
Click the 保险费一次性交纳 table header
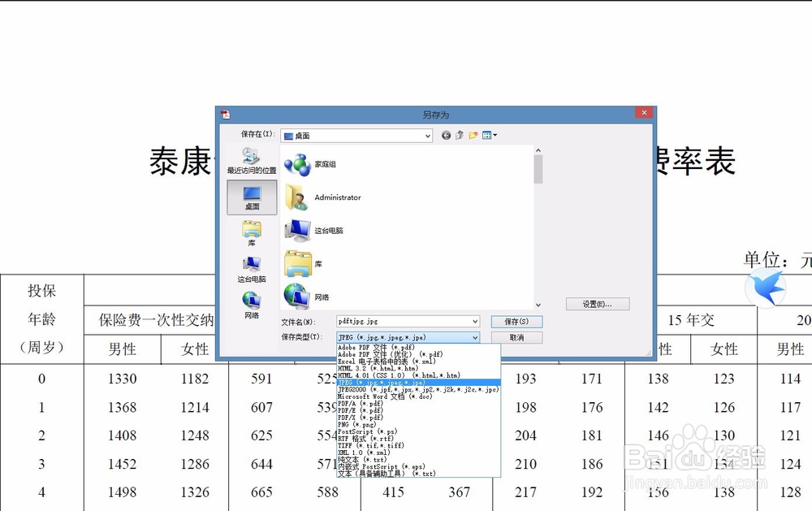click(156, 320)
